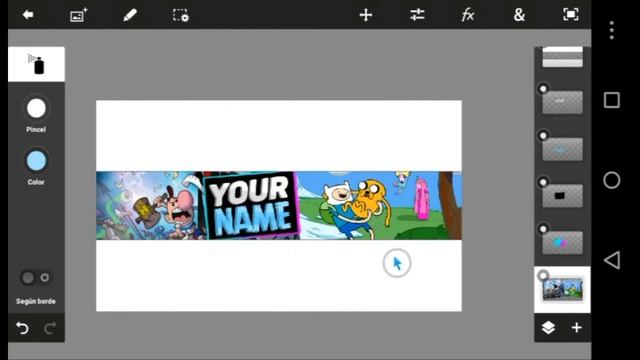Image resolution: width=640 pixels, height=360 pixels.
Task: Select the layer with black rectangle
Action: (x=562, y=196)
